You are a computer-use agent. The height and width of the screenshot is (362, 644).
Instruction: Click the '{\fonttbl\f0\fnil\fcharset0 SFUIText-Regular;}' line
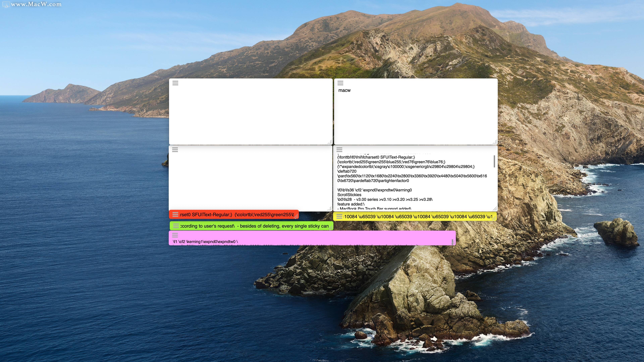[x=376, y=157]
